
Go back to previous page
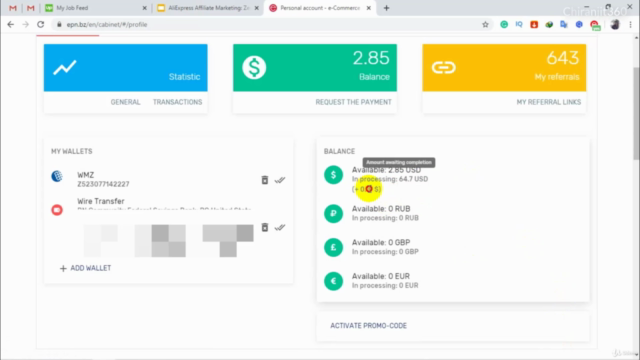(x=11, y=24)
